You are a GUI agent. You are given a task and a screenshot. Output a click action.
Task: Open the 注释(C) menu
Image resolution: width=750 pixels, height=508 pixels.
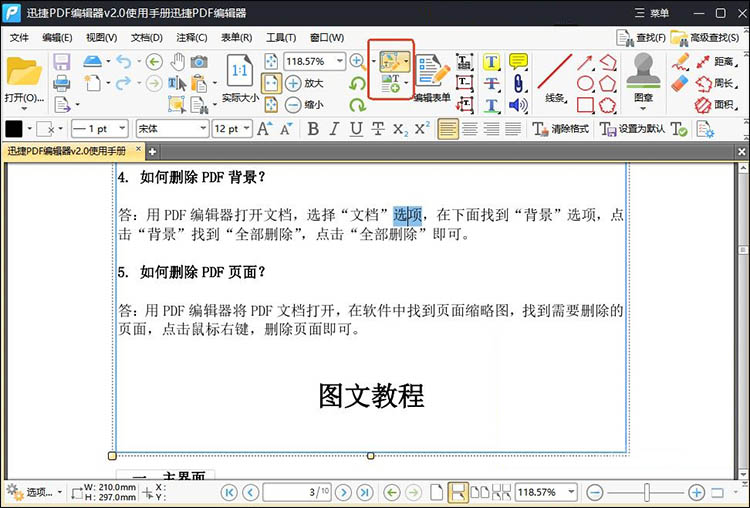[x=192, y=37]
